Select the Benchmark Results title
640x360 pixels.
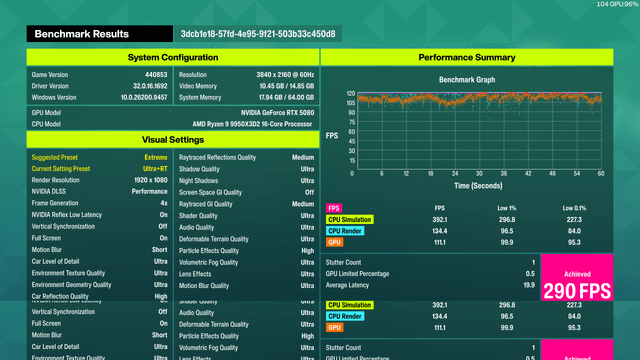point(82,34)
